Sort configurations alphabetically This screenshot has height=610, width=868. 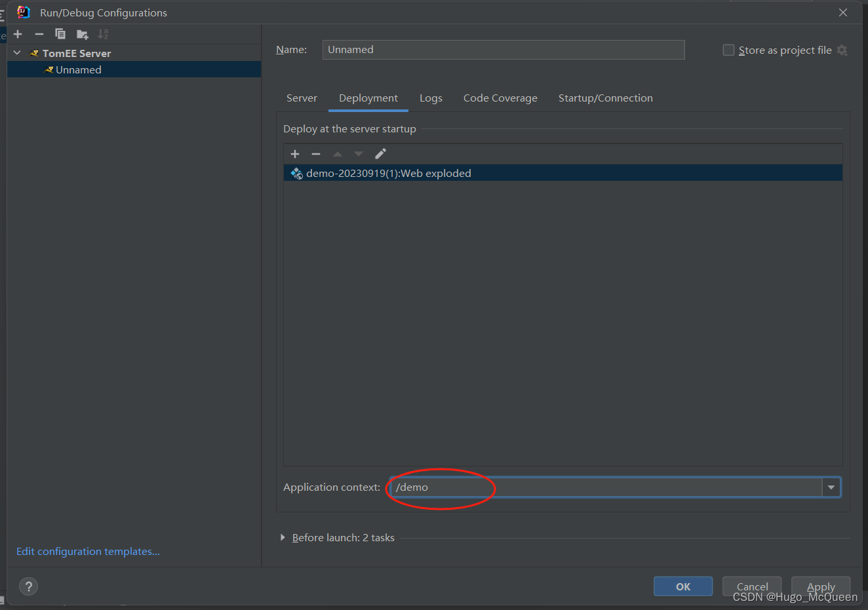tap(103, 34)
